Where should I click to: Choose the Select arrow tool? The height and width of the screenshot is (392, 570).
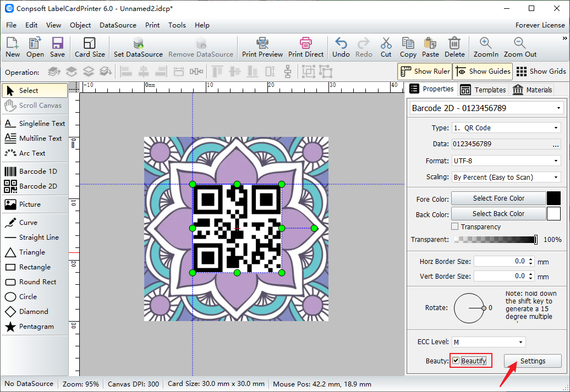35,91
